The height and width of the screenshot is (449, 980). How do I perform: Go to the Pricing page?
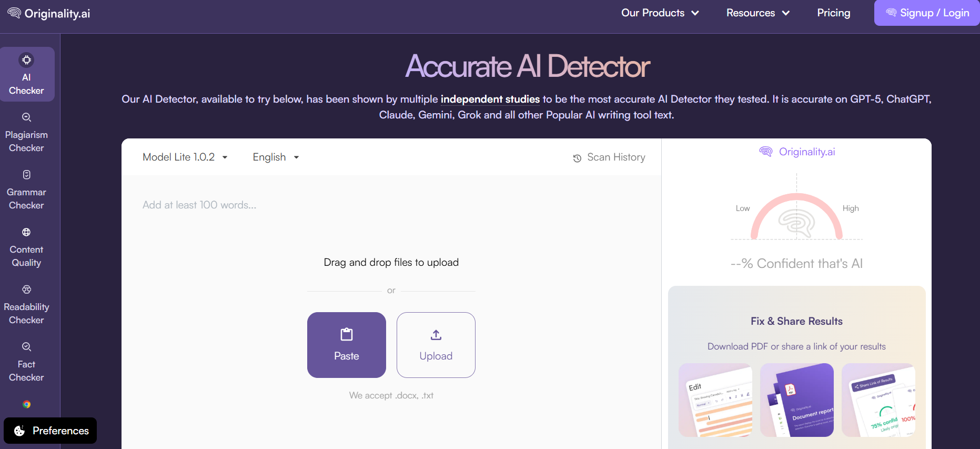point(833,13)
